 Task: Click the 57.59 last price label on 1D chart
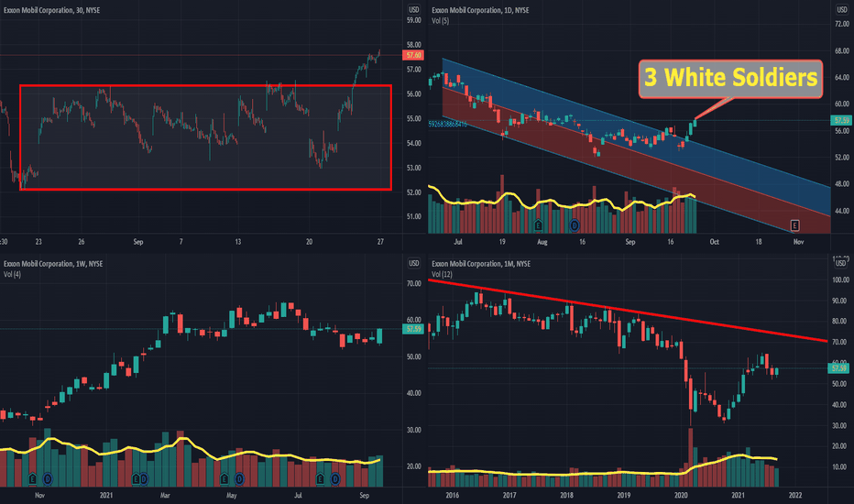(x=841, y=120)
